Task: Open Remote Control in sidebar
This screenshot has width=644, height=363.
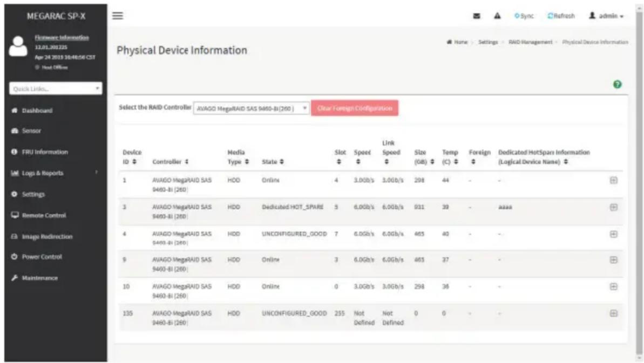Action: pyautogui.click(x=44, y=216)
